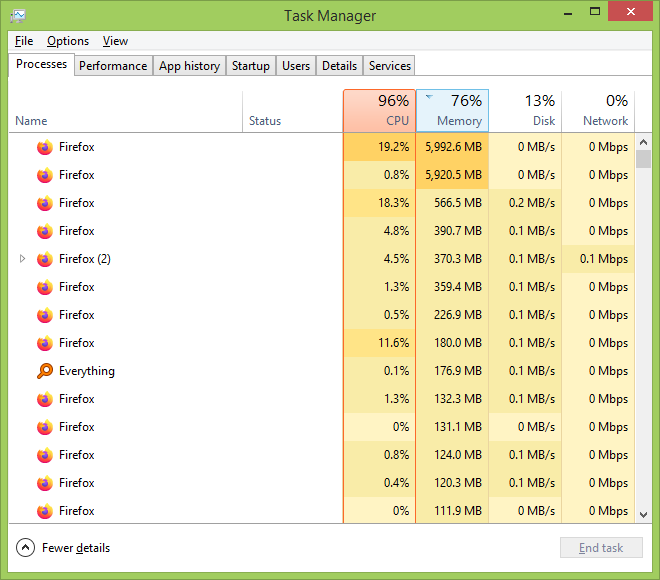
Task: Click the Firefox icon using 131.1 MB
Action: point(45,427)
